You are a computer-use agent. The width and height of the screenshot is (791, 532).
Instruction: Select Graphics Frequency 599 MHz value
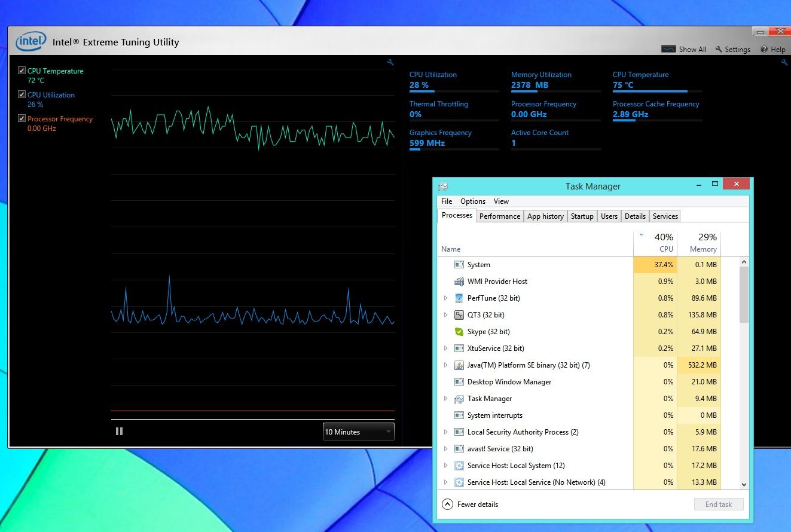coord(427,143)
